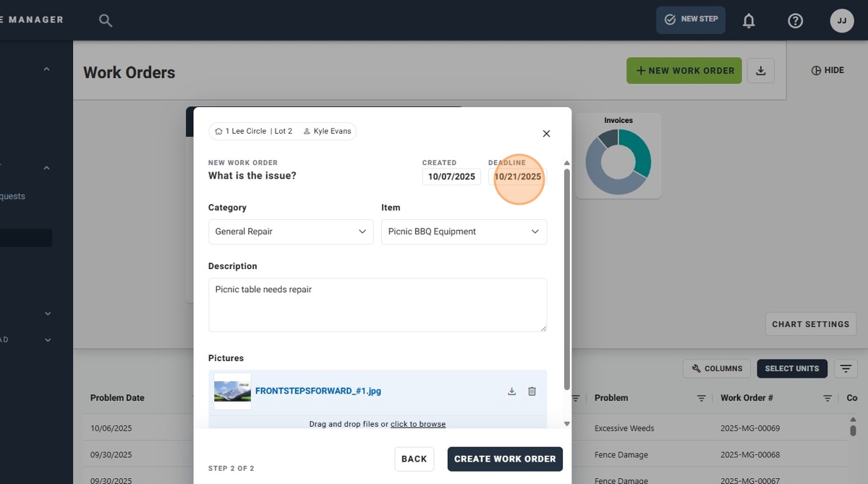Click HIDE to collapse charts
This screenshot has height=484, width=868.
827,70
